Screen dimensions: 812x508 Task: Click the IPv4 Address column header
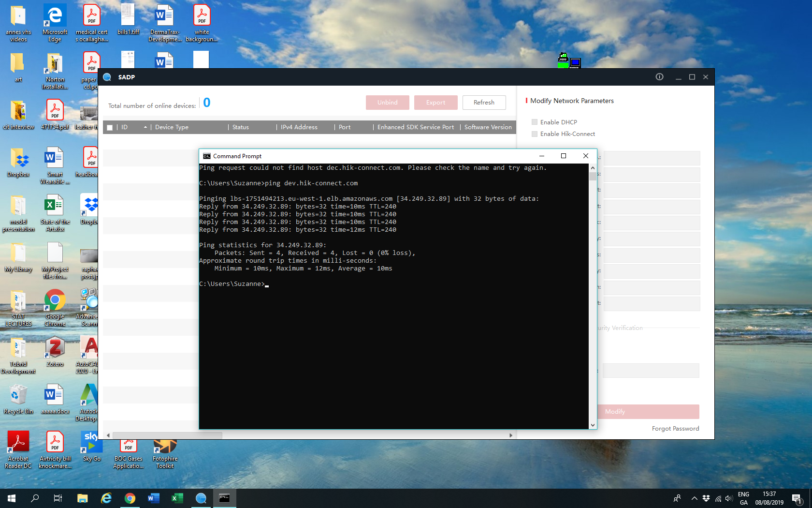click(x=299, y=127)
